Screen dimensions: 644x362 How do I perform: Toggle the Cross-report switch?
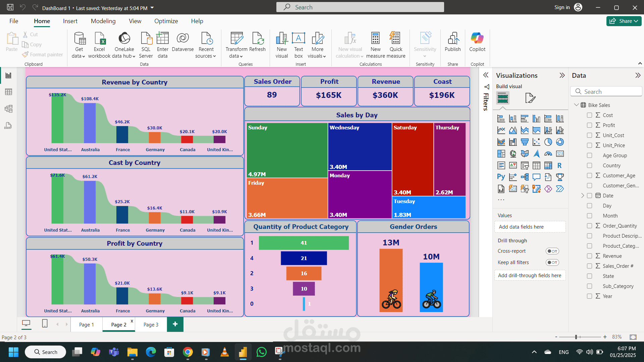pos(552,251)
